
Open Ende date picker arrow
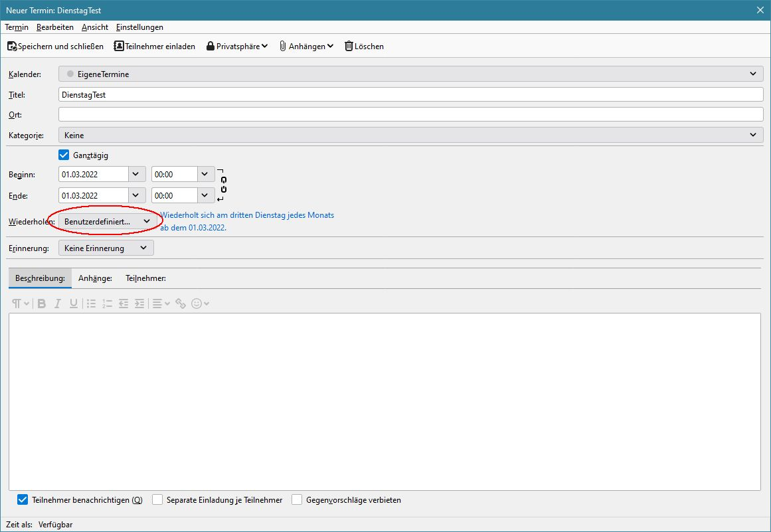coord(137,196)
